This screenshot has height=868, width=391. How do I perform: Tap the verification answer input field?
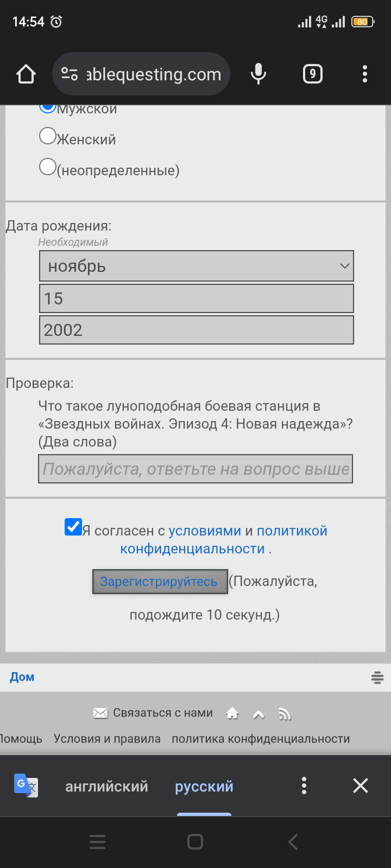(x=195, y=469)
